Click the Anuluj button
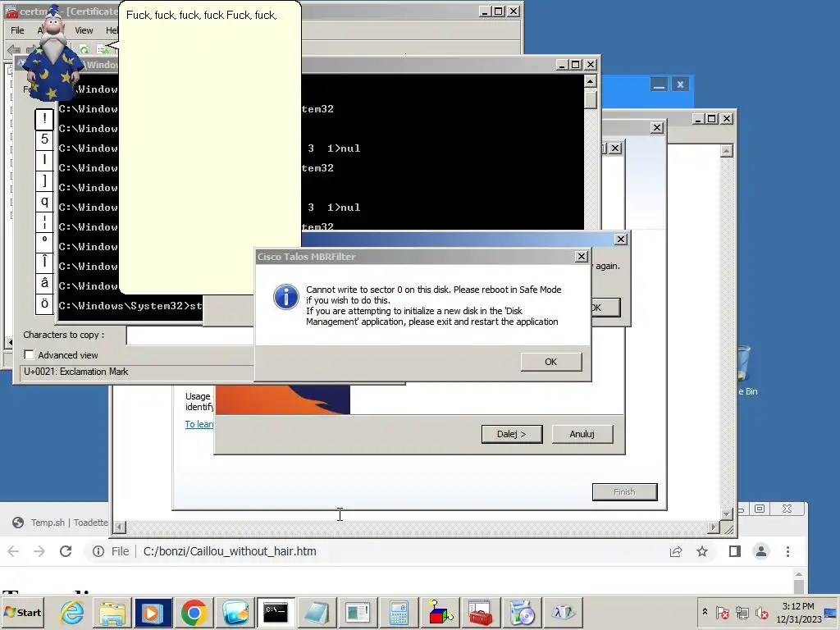 point(582,434)
